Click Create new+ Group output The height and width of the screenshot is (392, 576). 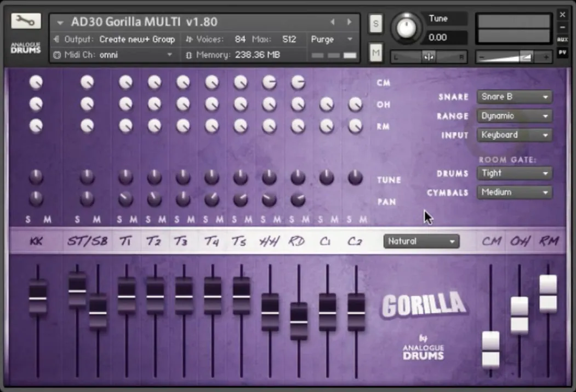137,39
